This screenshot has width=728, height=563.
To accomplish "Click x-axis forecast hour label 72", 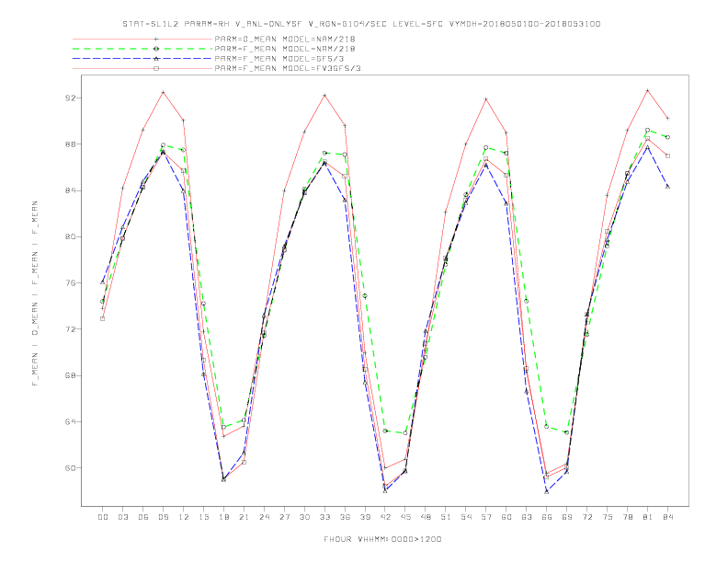I will [587, 517].
